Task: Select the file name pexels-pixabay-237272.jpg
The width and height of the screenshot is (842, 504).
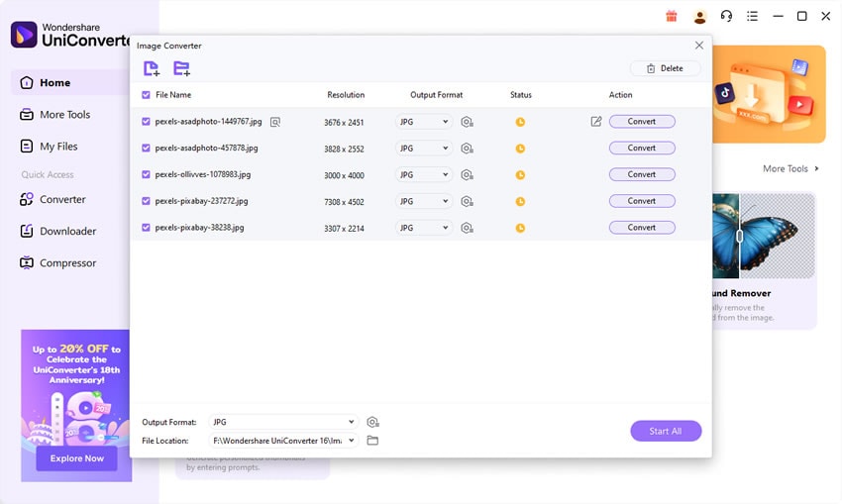Action: pyautogui.click(x=201, y=201)
